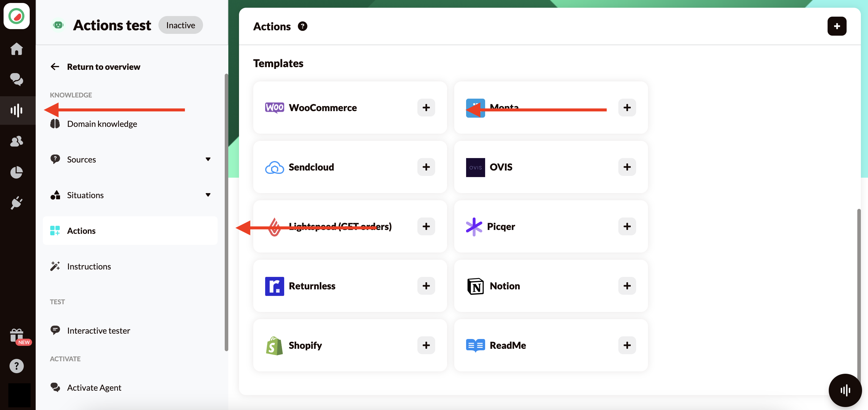Screen dimensions: 868x410
Task: Open the analytics pie chart icon
Action: [x=17, y=172]
